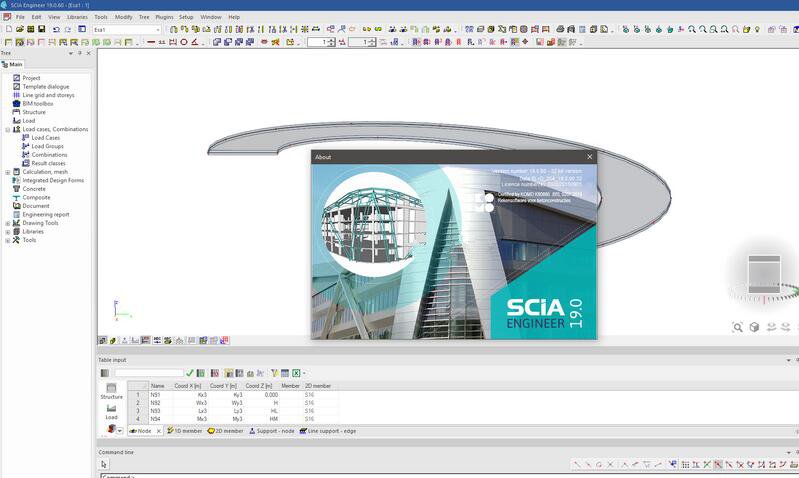799x478 pixels.
Task: Switch to the 1D member tab
Action: pyautogui.click(x=184, y=431)
